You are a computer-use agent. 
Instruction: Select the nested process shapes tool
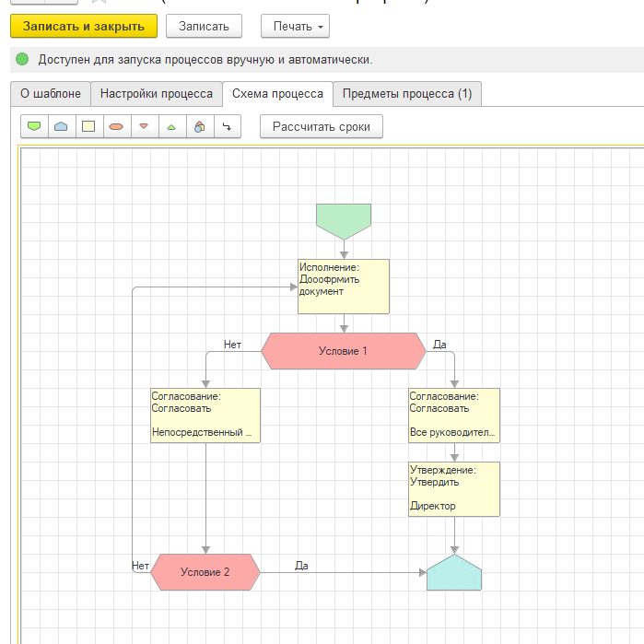click(199, 127)
